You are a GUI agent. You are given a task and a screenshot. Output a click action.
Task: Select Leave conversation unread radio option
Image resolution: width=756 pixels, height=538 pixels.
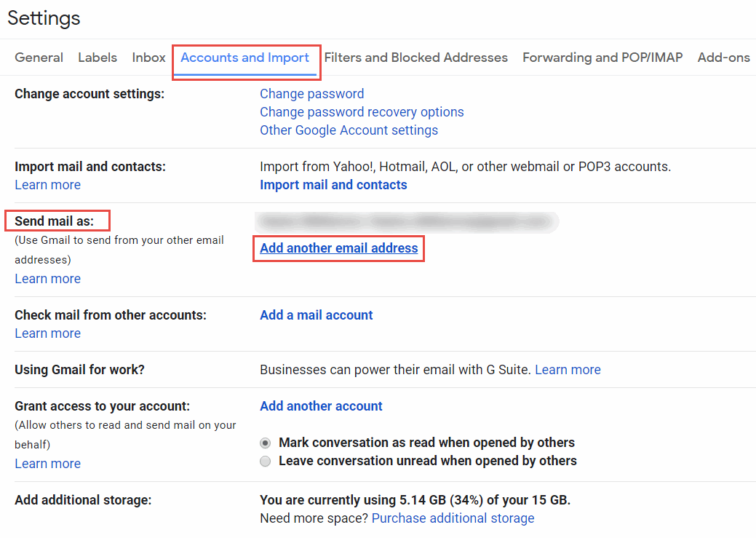point(265,462)
